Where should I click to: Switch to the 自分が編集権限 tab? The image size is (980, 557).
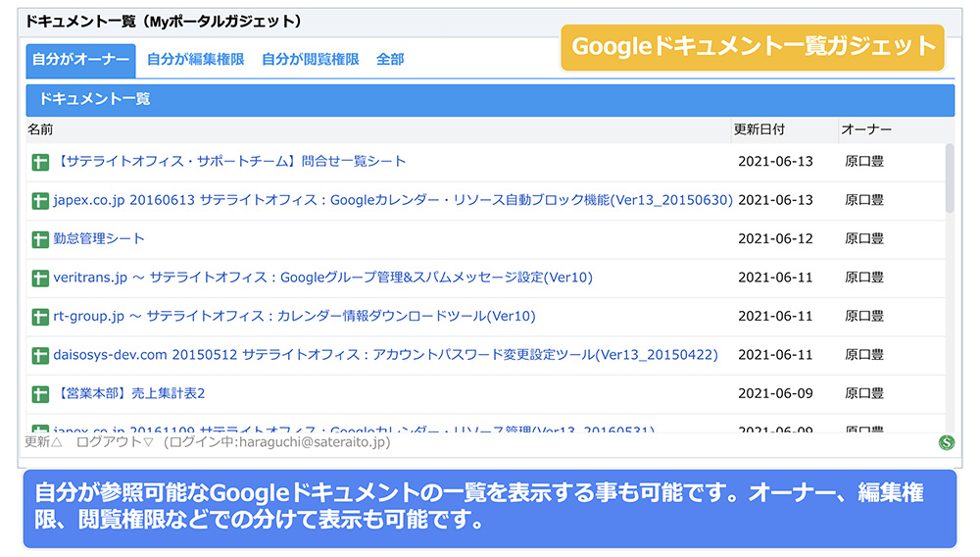point(195,60)
